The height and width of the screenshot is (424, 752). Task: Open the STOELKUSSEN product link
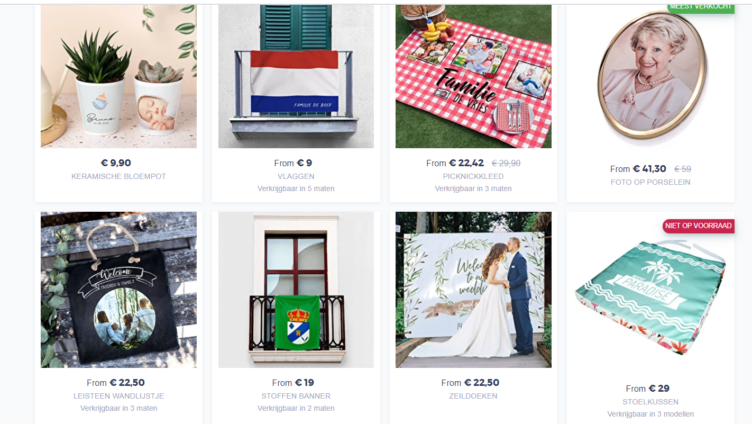pyautogui.click(x=650, y=402)
